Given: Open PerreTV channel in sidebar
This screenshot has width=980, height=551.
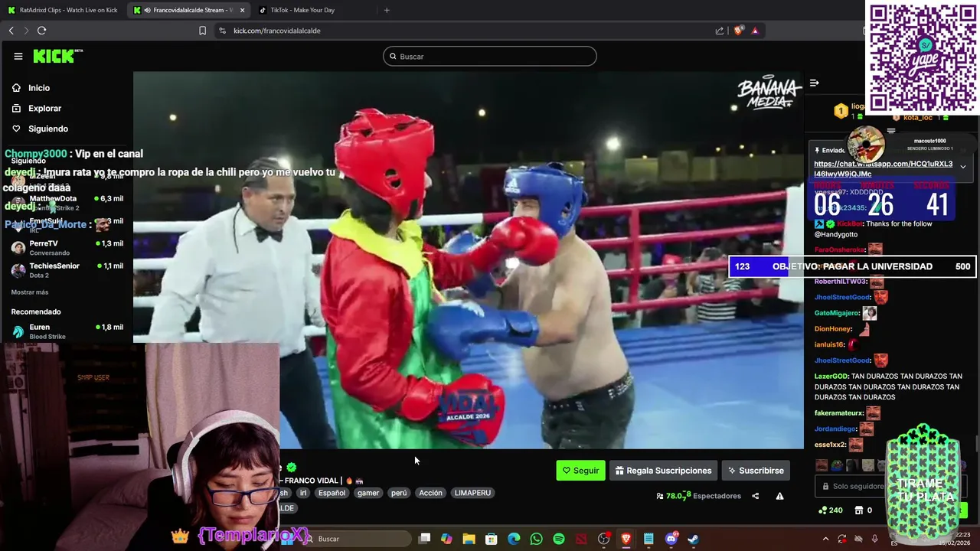Looking at the screenshot, I should coord(67,247).
